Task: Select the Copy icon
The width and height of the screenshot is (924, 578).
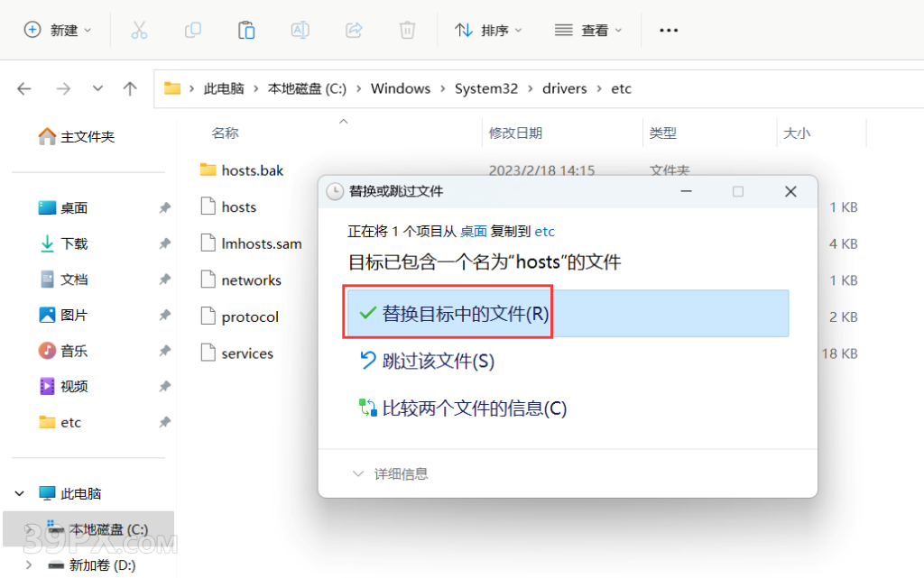Action: point(193,30)
